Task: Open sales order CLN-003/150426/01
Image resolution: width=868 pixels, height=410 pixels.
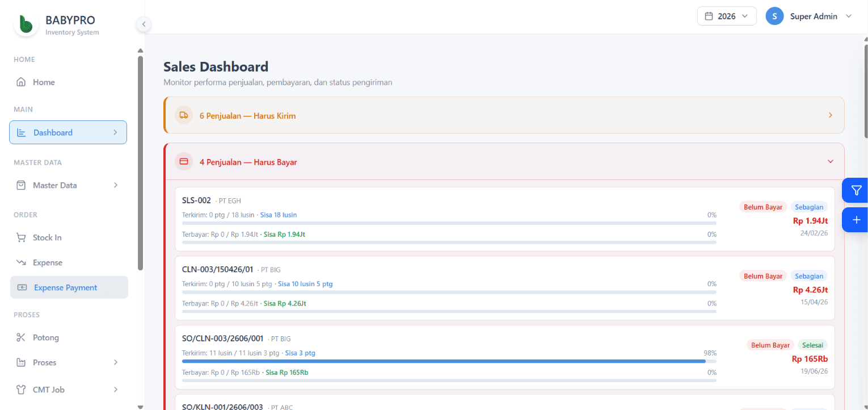Action: pyautogui.click(x=505, y=288)
